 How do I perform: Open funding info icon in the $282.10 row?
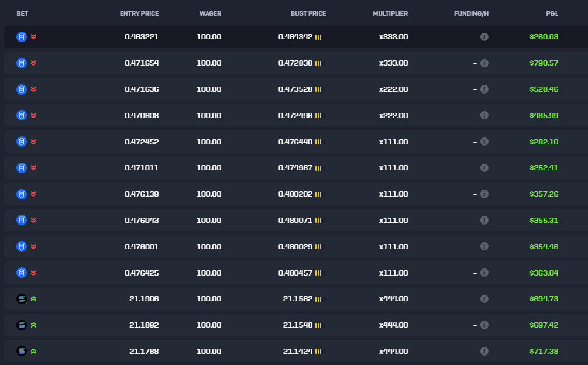pyautogui.click(x=484, y=142)
